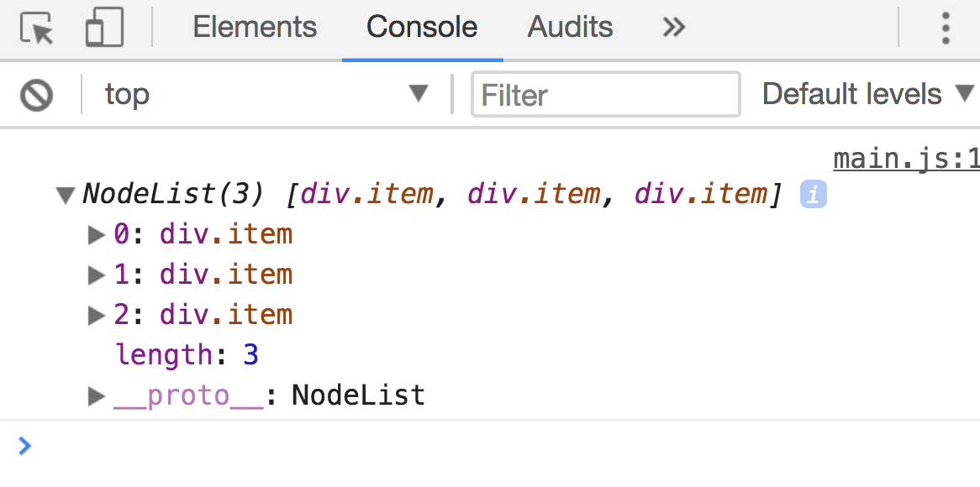Viewport: 980px width, 487px height.
Task: Reveal more panels via the chevron
Action: (x=672, y=26)
